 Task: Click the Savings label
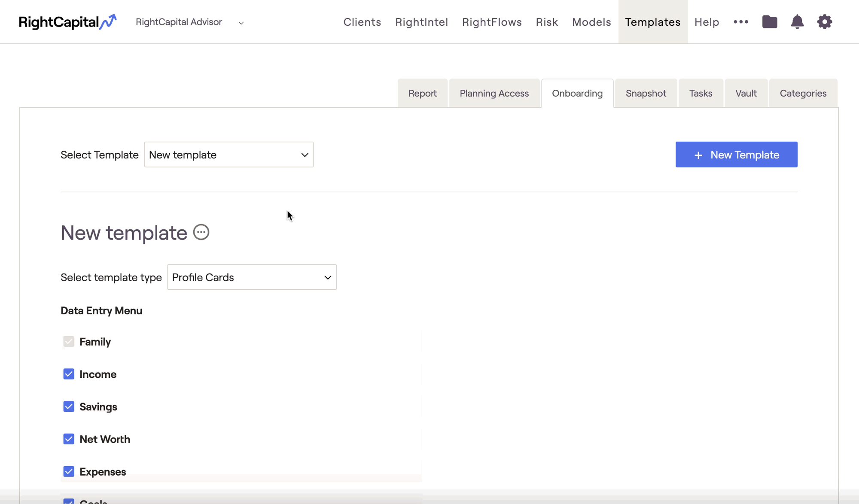tap(98, 407)
